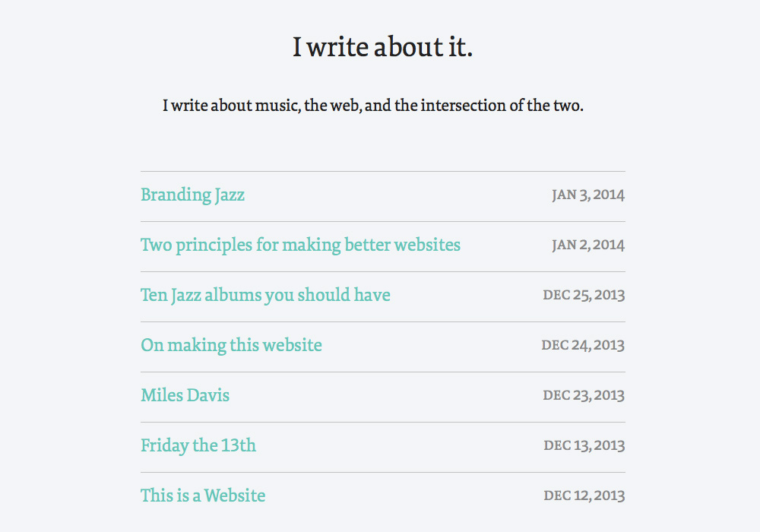Open the On making this website post
Image resolution: width=760 pixels, height=532 pixels.
click(x=231, y=346)
